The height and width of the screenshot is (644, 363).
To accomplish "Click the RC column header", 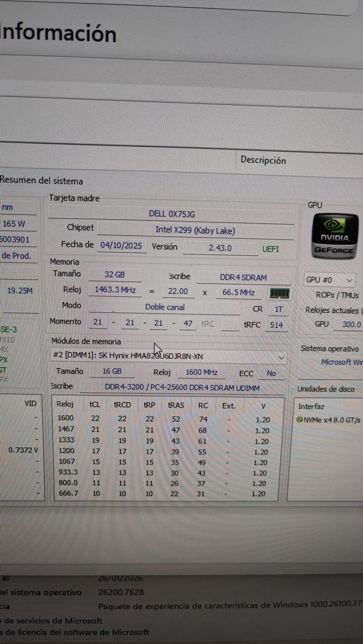I will coord(203,406).
